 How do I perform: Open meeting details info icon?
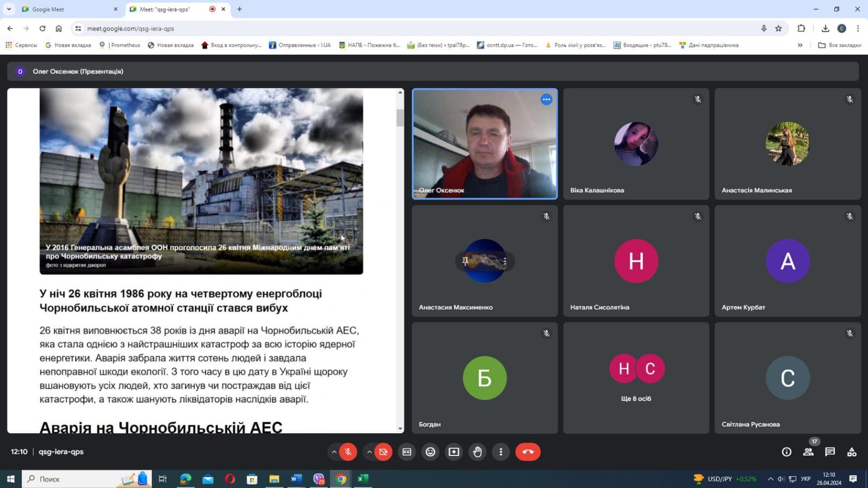786,452
